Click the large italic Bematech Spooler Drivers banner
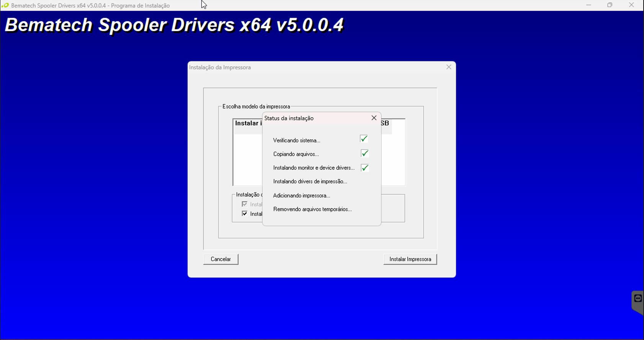The image size is (644, 340). [x=174, y=25]
